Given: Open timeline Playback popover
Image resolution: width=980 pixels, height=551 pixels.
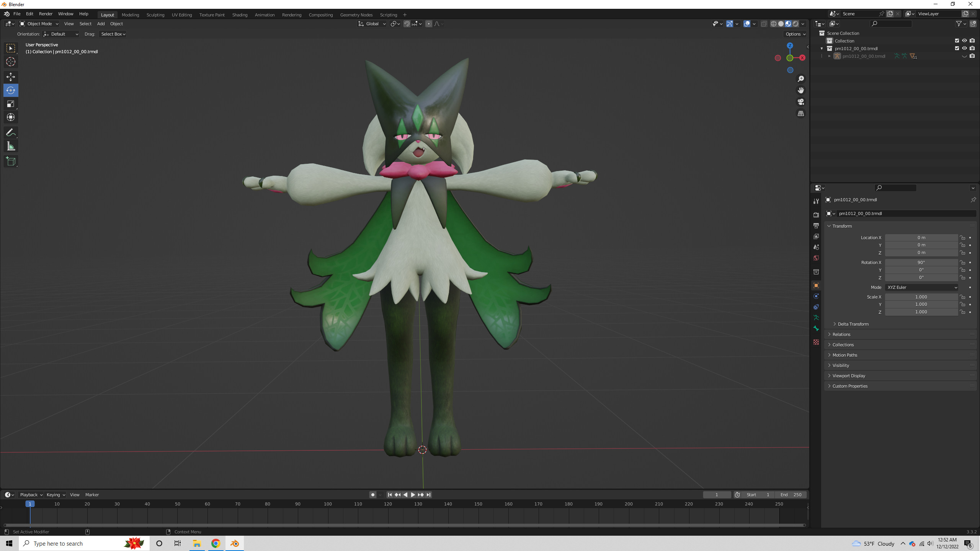Looking at the screenshot, I should (x=31, y=495).
